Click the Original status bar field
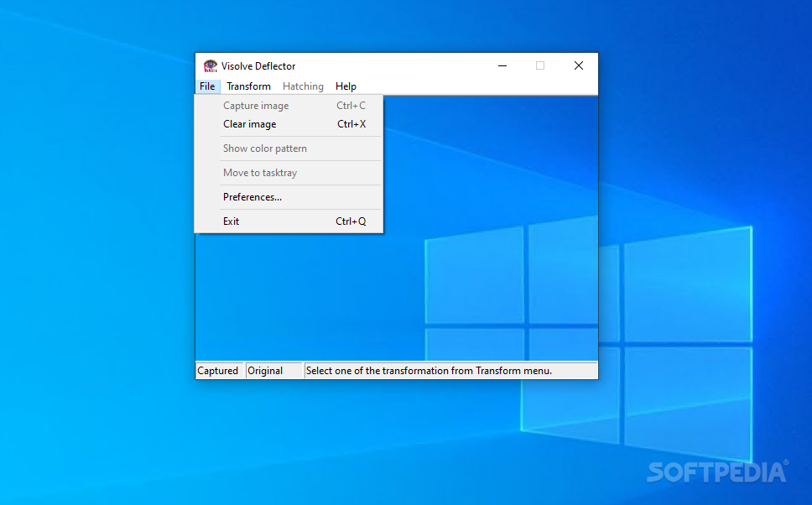This screenshot has height=505, width=812. (273, 371)
